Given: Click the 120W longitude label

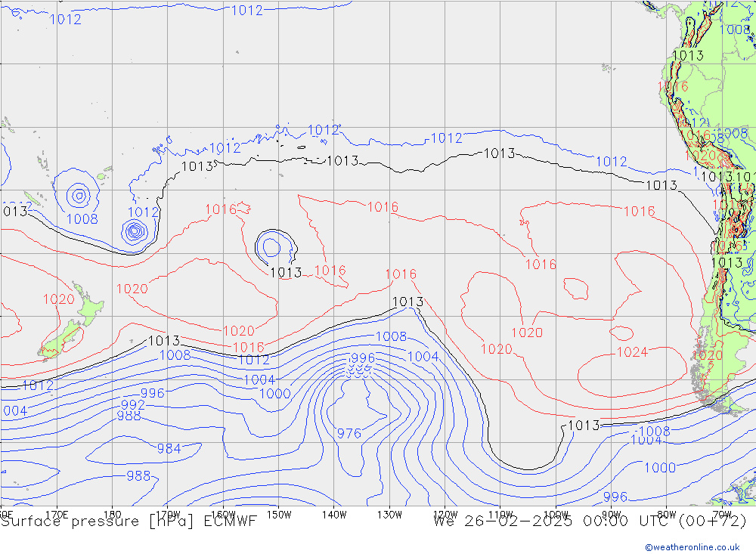Looking at the screenshot, I should [x=445, y=515].
